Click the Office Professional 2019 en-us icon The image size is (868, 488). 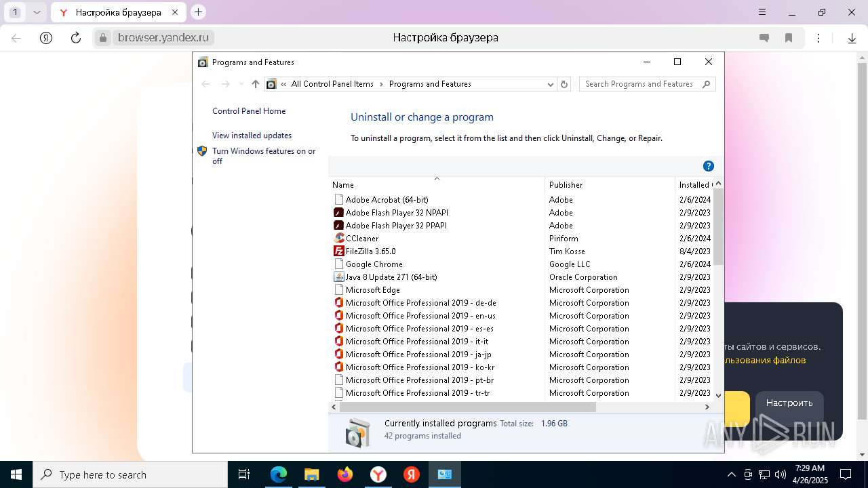(x=339, y=316)
